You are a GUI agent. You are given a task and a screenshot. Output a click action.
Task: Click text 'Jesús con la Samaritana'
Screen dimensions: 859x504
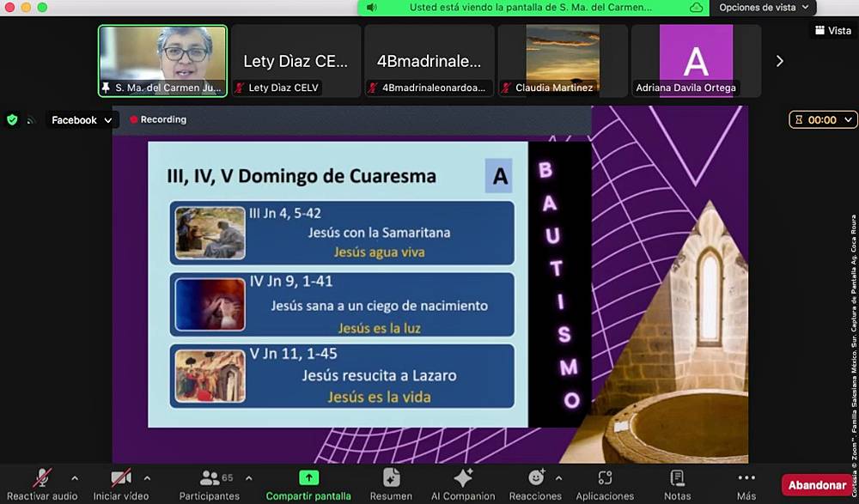tap(379, 233)
